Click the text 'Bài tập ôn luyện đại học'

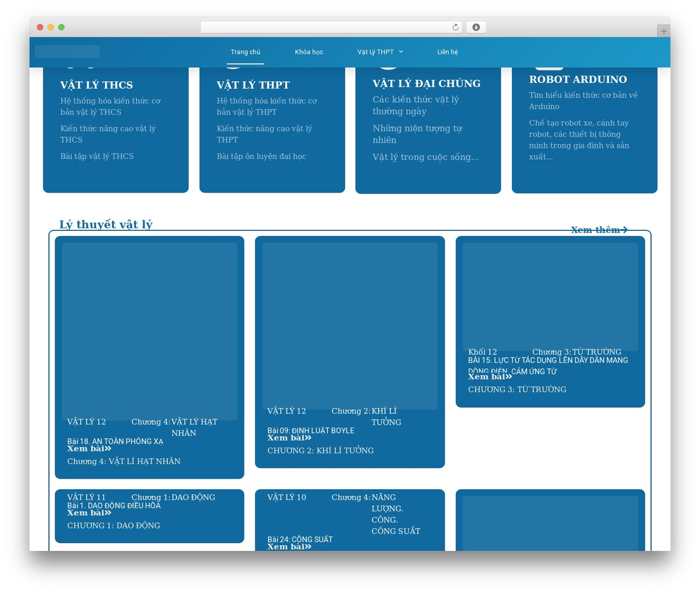[x=261, y=156]
